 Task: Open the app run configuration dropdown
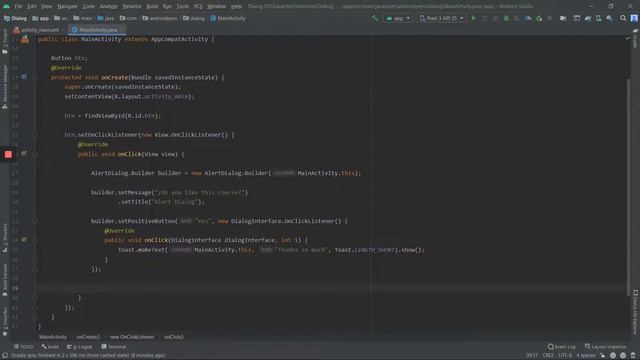398,18
